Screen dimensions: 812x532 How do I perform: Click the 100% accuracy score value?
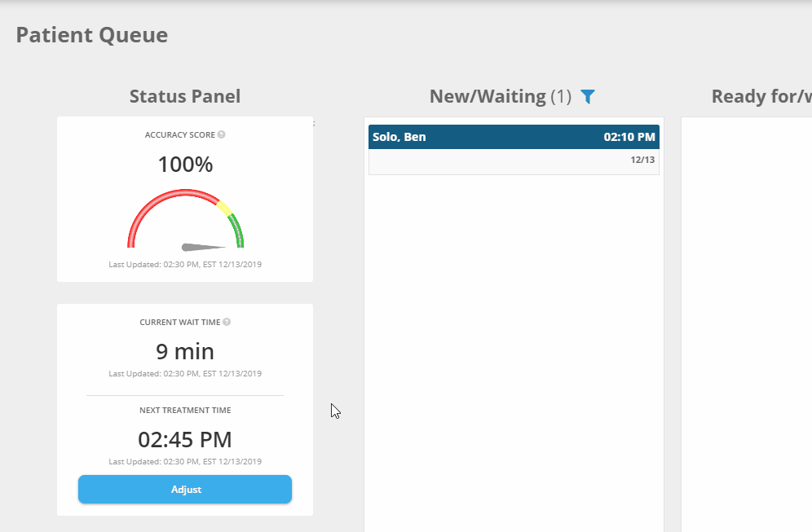point(185,165)
